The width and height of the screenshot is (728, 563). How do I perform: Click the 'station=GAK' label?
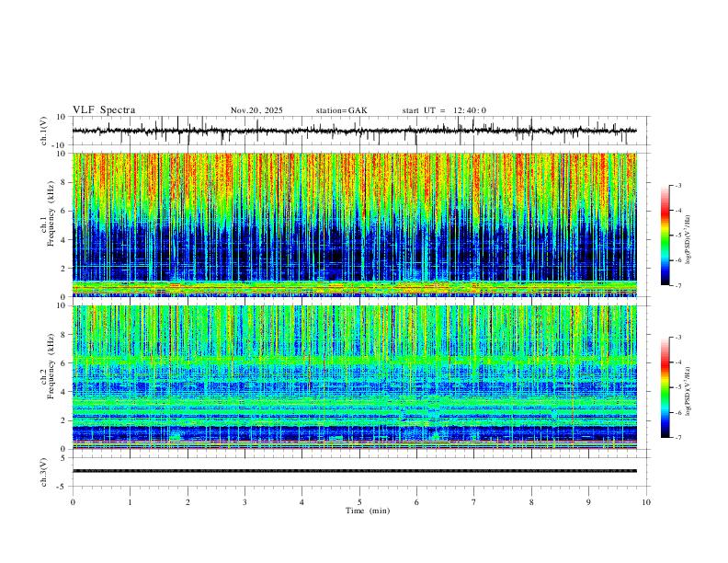coord(342,110)
